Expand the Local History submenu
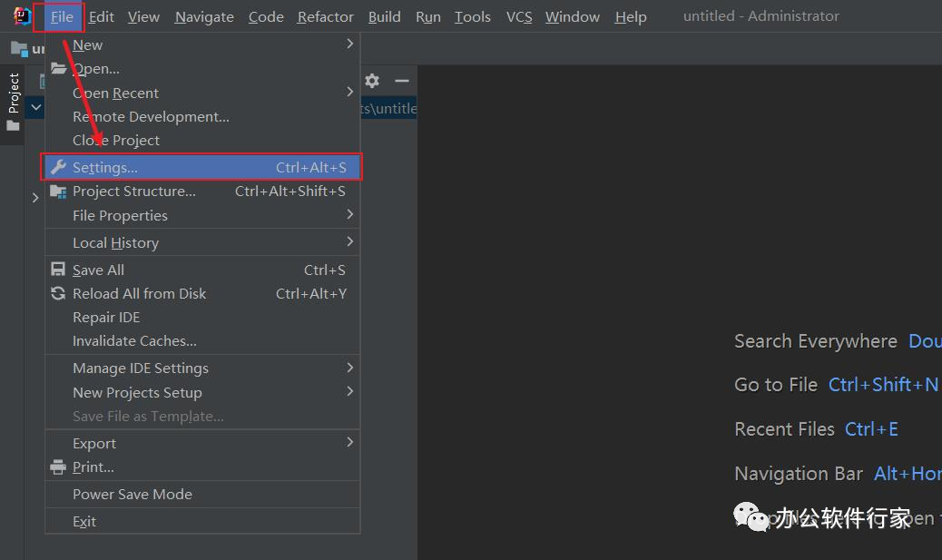The height and width of the screenshot is (560, 942). [x=202, y=242]
